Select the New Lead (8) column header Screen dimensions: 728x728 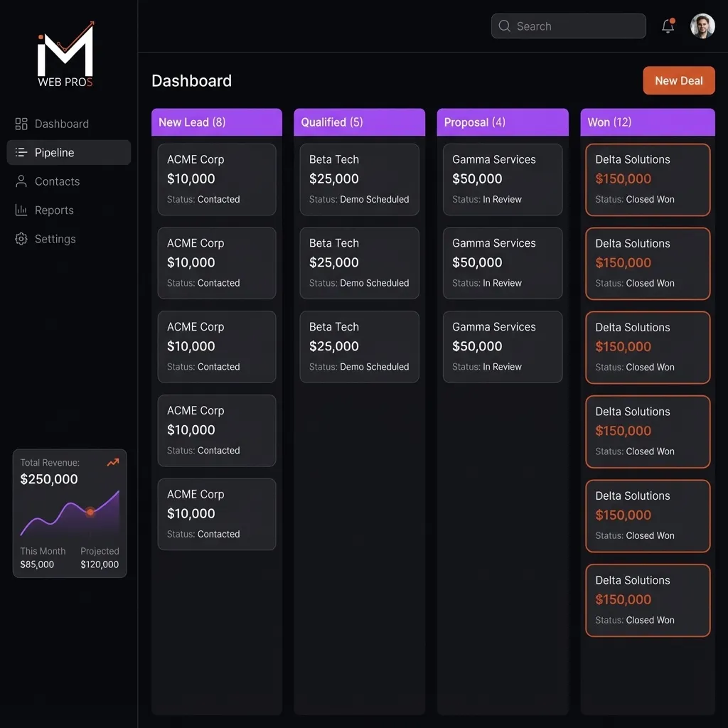pyautogui.click(x=217, y=122)
